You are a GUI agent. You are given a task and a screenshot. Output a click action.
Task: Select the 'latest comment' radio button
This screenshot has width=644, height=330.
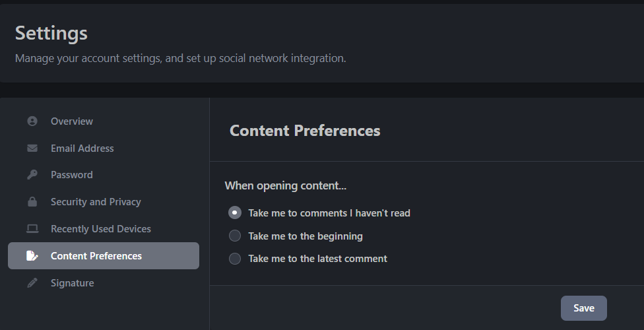(235, 259)
